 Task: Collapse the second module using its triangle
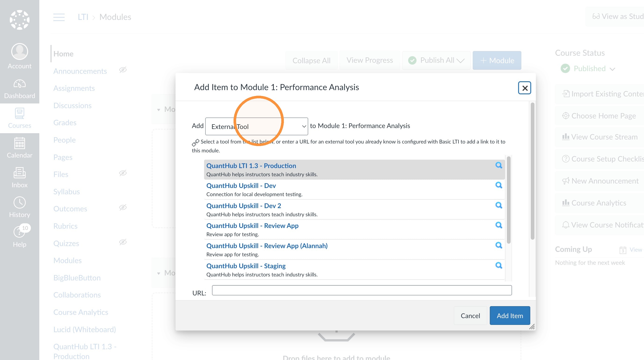(158, 273)
